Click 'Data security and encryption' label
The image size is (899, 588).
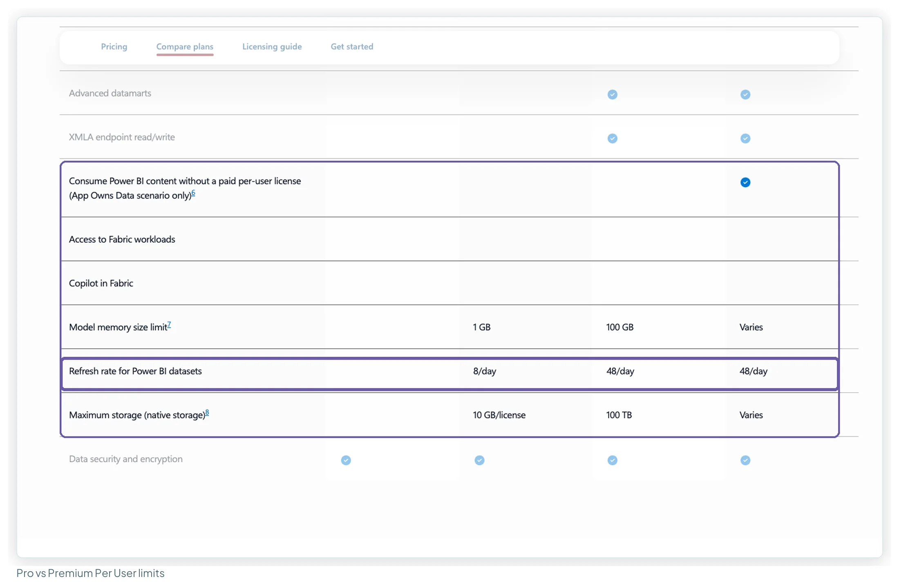[125, 459]
